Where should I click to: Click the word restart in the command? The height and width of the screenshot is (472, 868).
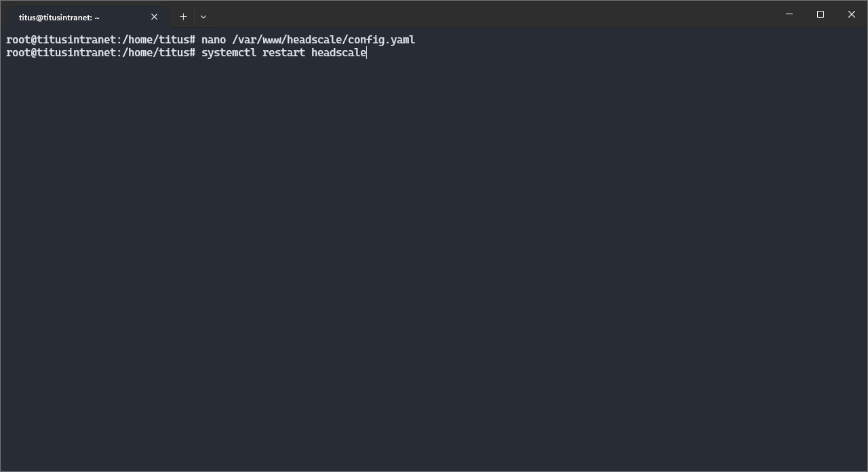pos(283,53)
